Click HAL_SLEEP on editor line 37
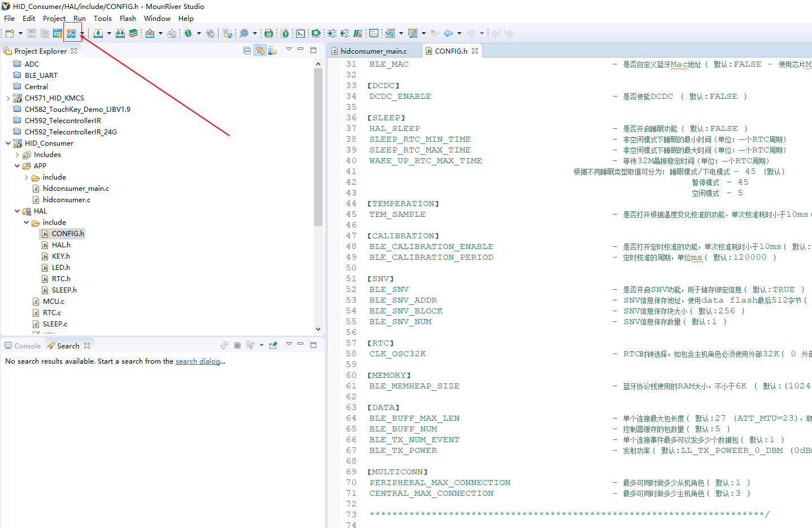This screenshot has width=812, height=528. pyautogui.click(x=394, y=128)
